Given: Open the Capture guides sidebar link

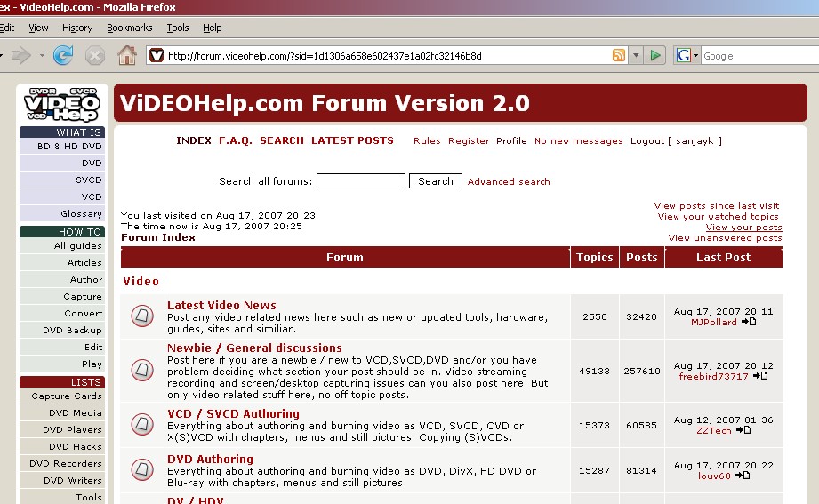Looking at the screenshot, I should tap(62, 296).
